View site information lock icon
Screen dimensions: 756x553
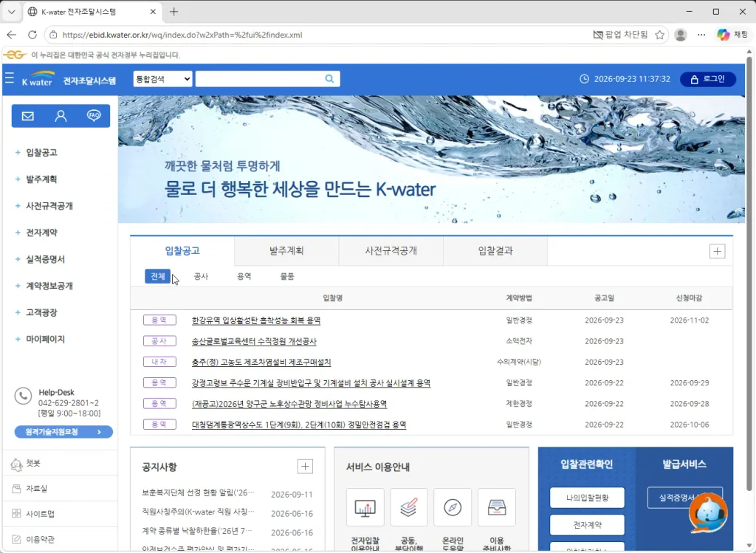pyautogui.click(x=53, y=35)
